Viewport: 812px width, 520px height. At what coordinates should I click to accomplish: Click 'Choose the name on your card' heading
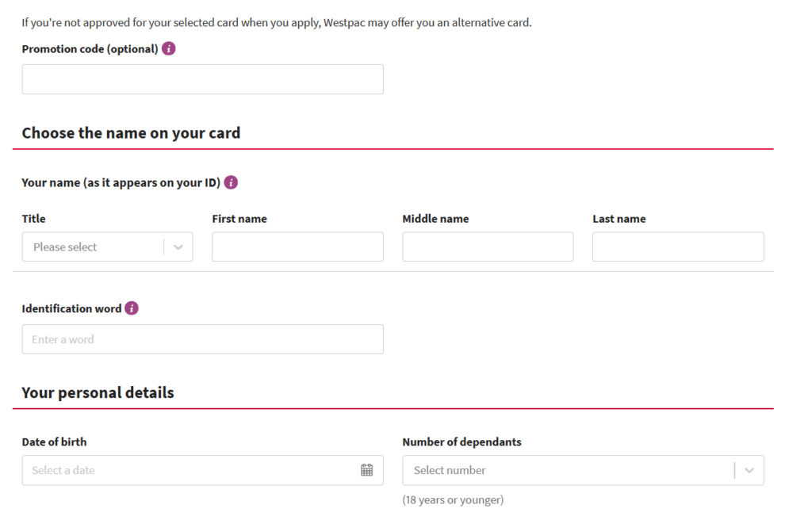coord(131,133)
